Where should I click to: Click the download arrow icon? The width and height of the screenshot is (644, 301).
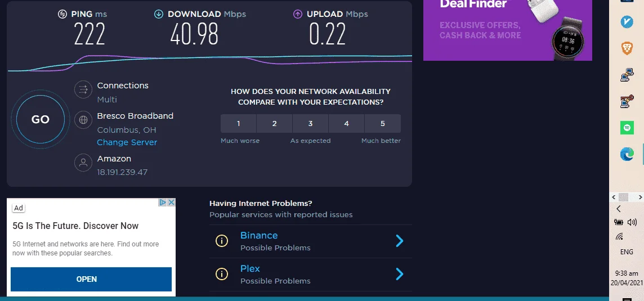tap(159, 15)
